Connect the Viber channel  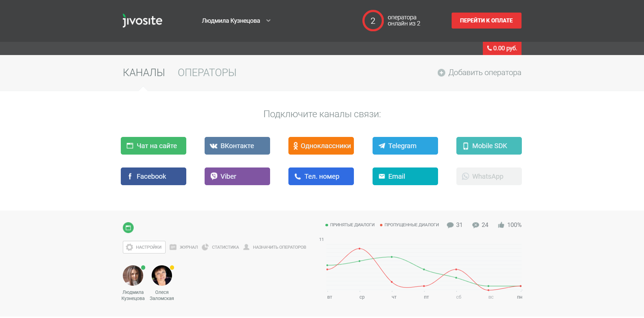(x=237, y=176)
